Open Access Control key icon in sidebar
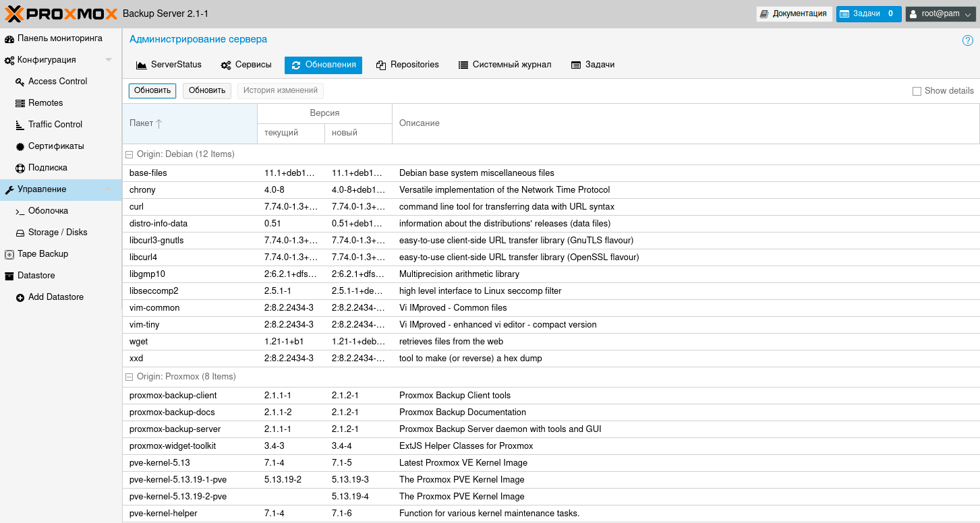 coord(20,82)
